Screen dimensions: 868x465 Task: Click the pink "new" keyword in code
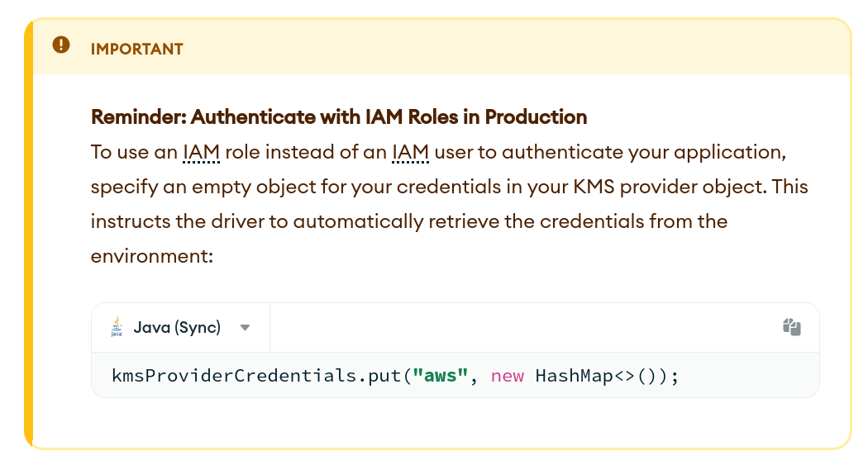508,376
